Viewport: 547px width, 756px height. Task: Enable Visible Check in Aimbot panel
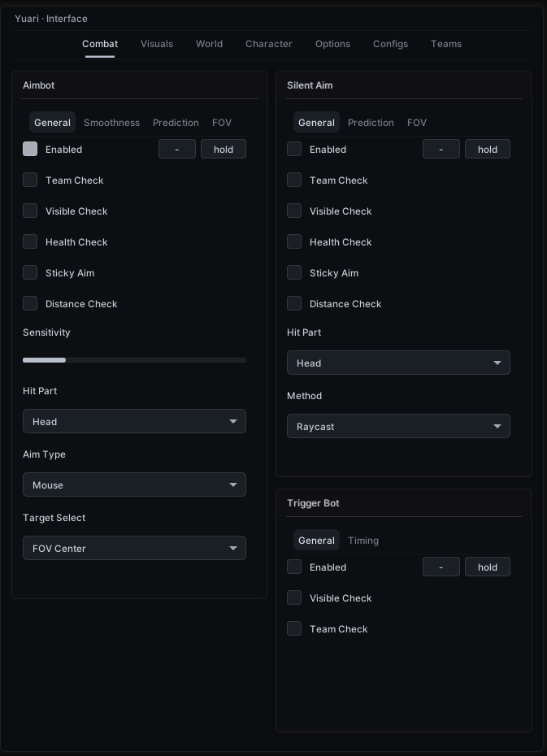coord(30,211)
